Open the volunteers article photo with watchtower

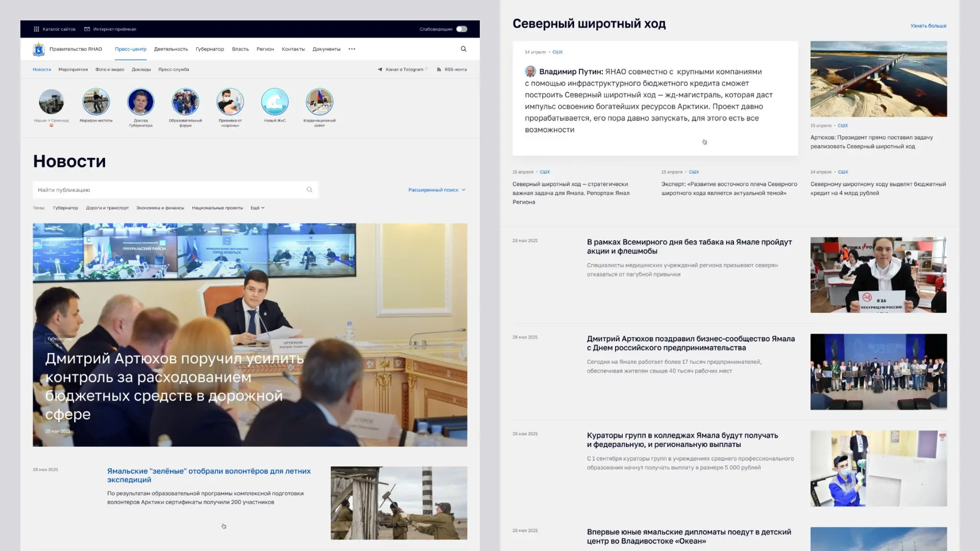(399, 503)
